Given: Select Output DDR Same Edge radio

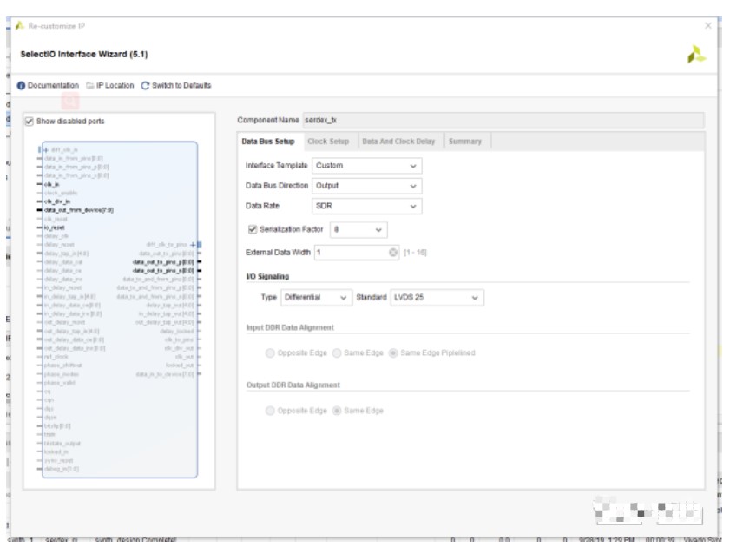Looking at the screenshot, I should (x=337, y=411).
